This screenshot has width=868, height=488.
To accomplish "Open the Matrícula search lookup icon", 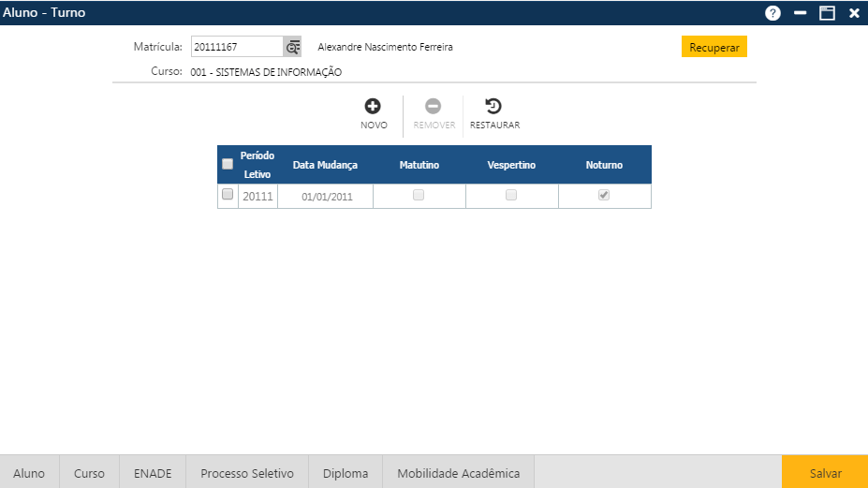I will 293,47.
